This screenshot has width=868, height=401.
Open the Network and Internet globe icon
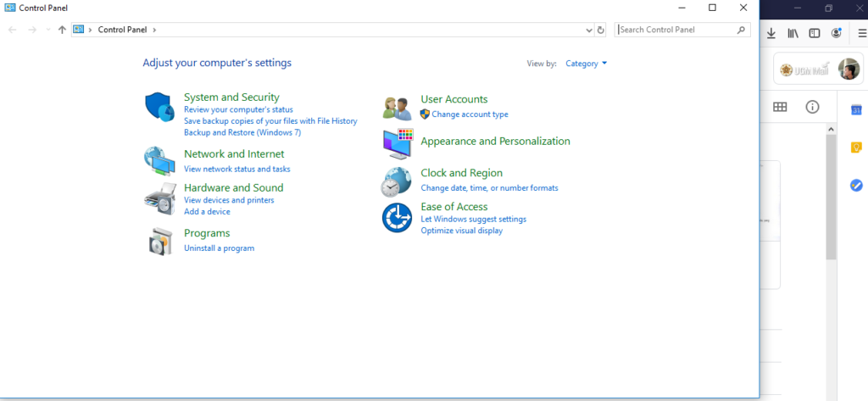pos(159,161)
